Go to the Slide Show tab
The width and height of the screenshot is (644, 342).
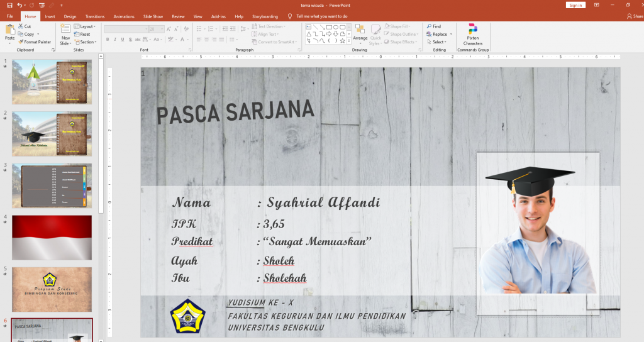click(153, 16)
